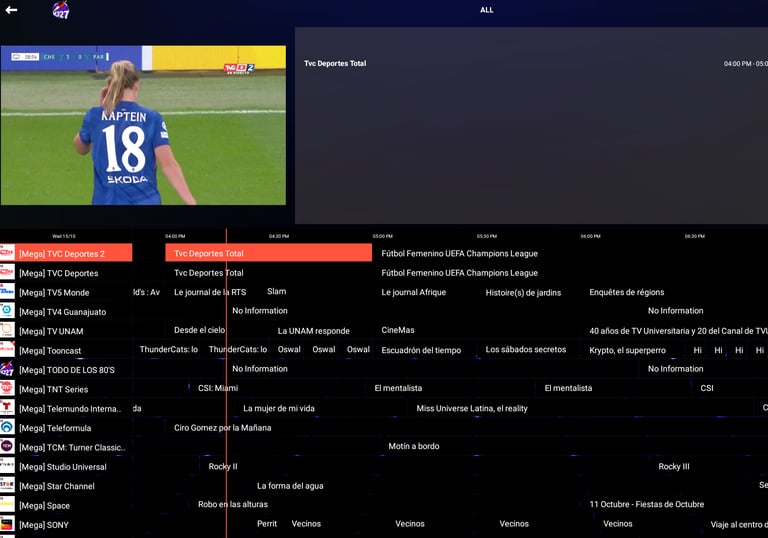Click TVC Deportes 2 channel logo

pyautogui.click(x=7, y=253)
